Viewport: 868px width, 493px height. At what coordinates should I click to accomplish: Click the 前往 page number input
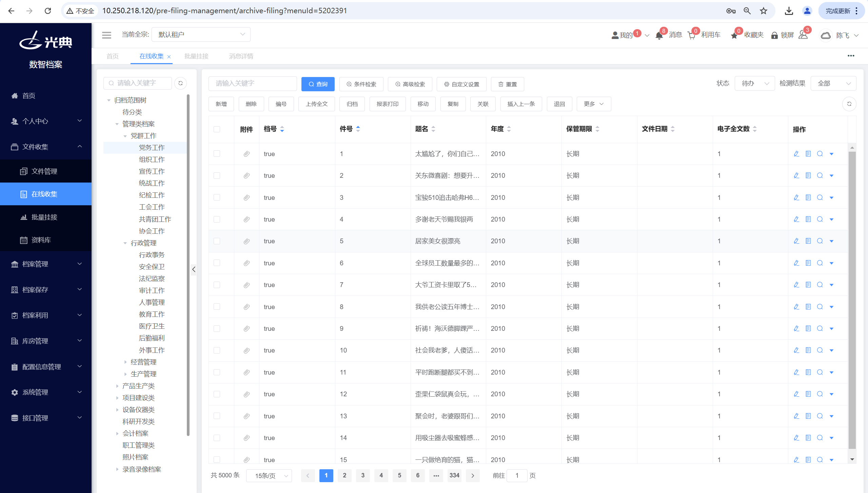point(517,476)
